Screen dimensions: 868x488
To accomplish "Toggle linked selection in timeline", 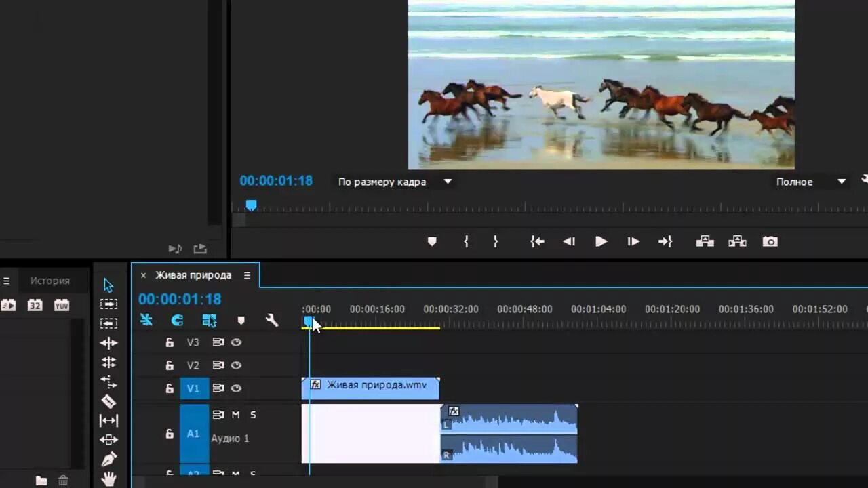I will (x=210, y=321).
